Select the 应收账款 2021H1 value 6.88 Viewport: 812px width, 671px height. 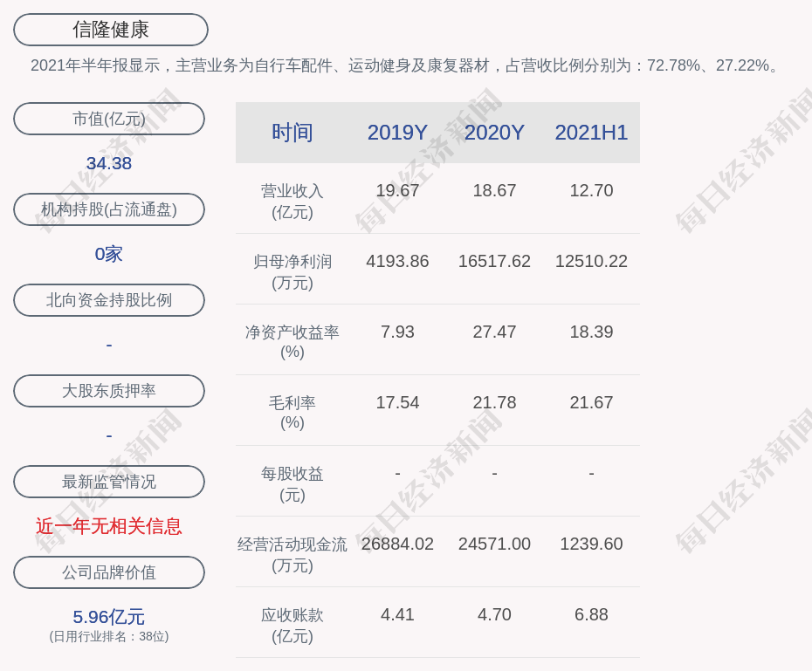(591, 614)
